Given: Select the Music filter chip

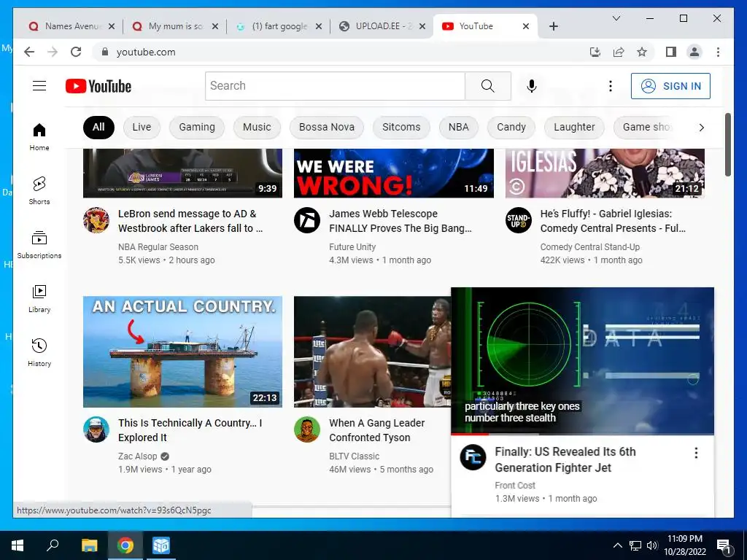Looking at the screenshot, I should tap(257, 127).
